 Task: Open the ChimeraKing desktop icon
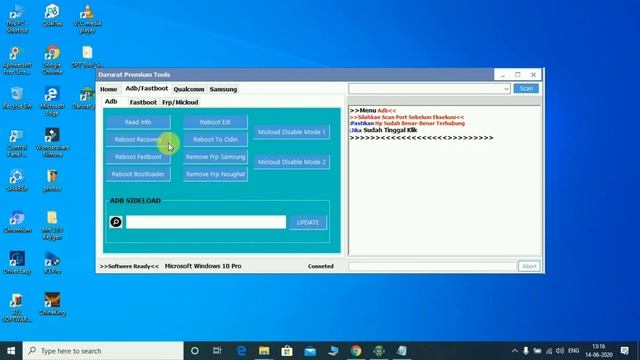click(52, 304)
